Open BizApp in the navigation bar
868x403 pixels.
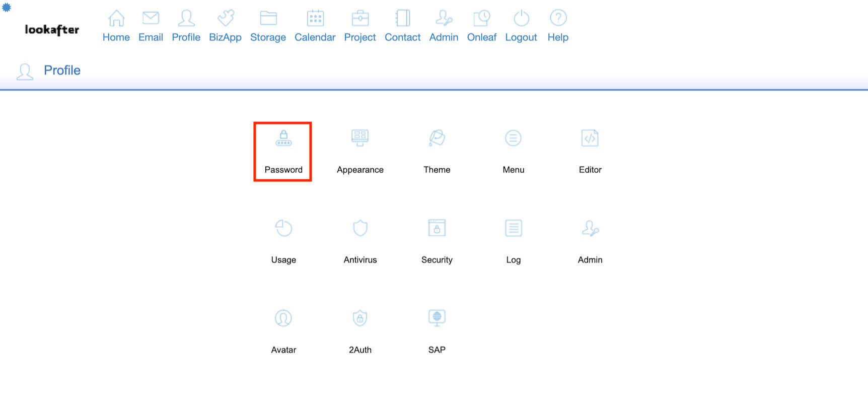click(x=225, y=26)
